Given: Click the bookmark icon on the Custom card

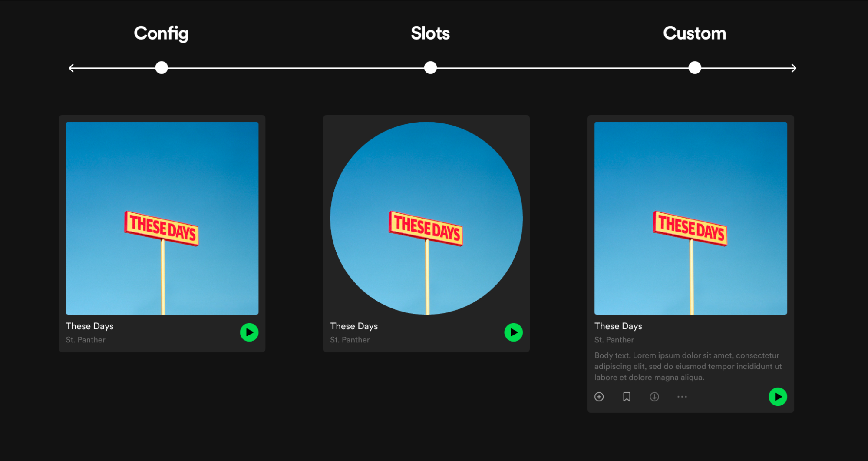Looking at the screenshot, I should (x=627, y=397).
